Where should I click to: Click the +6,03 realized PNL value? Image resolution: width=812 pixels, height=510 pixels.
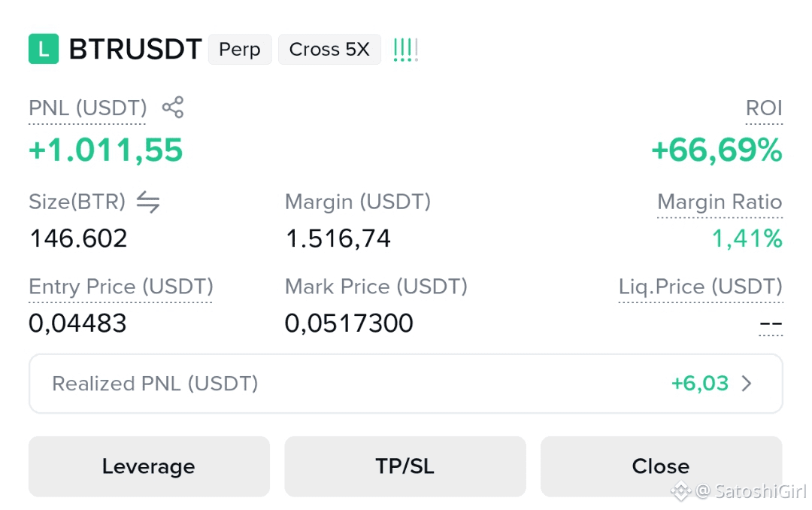700,384
